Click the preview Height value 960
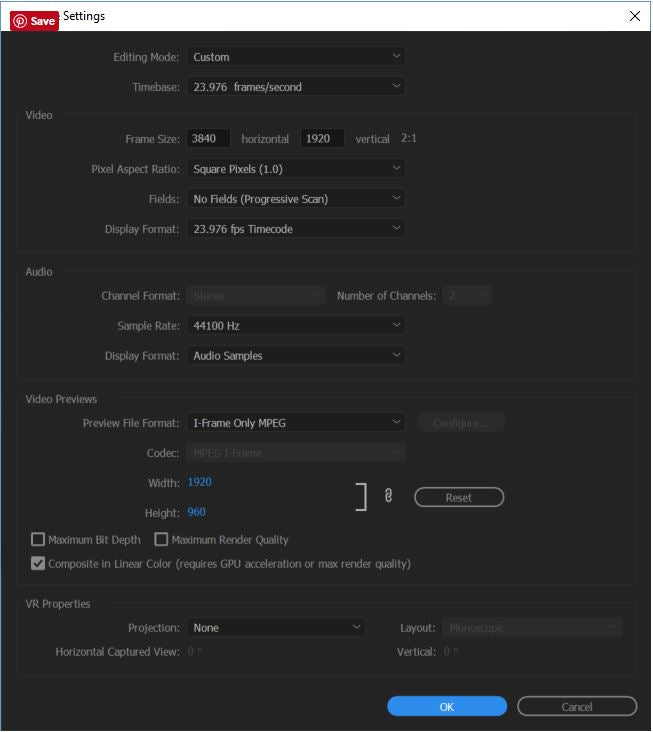 pos(196,512)
